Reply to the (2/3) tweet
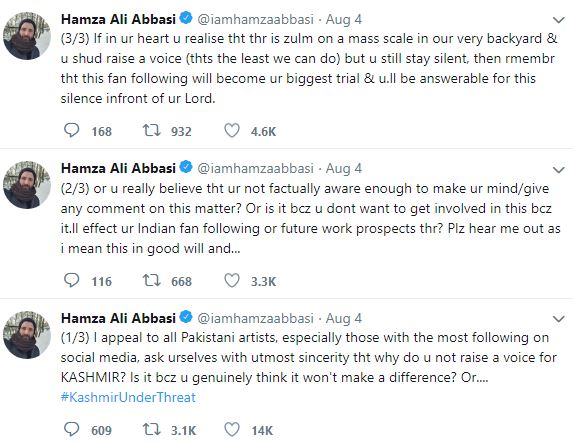 click(x=72, y=280)
